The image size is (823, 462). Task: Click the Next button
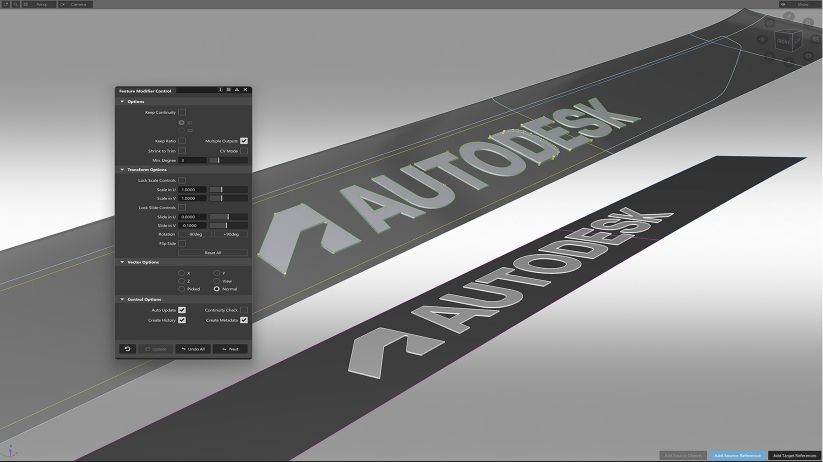pos(230,349)
